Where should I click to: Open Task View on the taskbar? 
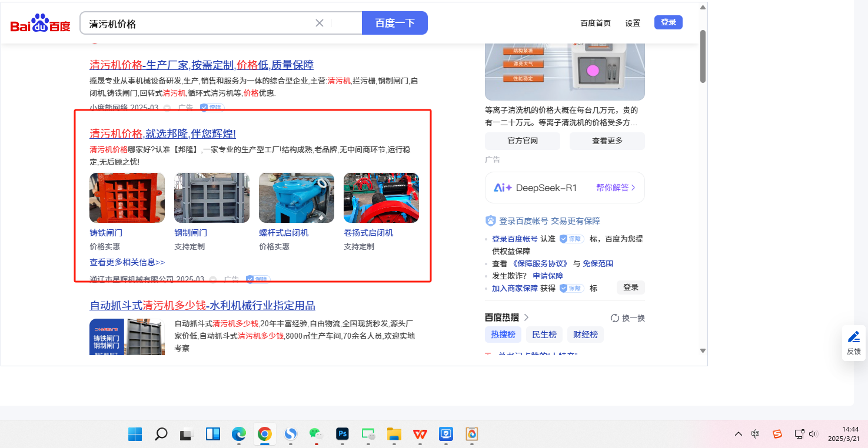click(x=187, y=434)
